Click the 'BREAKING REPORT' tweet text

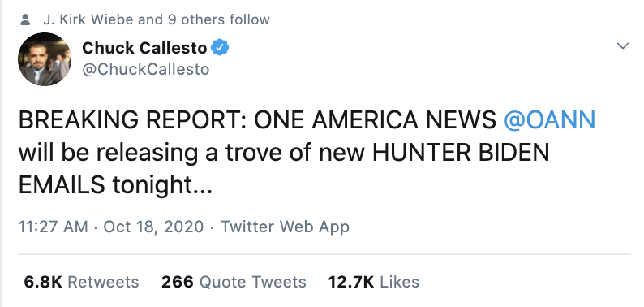(x=132, y=120)
